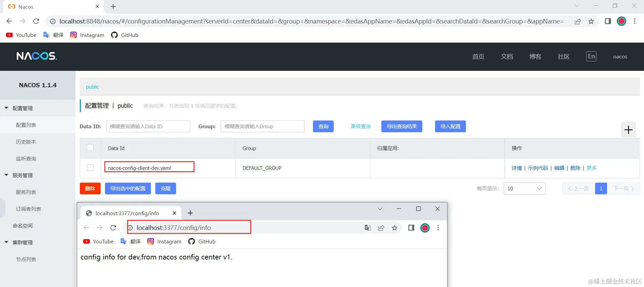Click the 查询 search button
644x287 pixels.
(323, 127)
